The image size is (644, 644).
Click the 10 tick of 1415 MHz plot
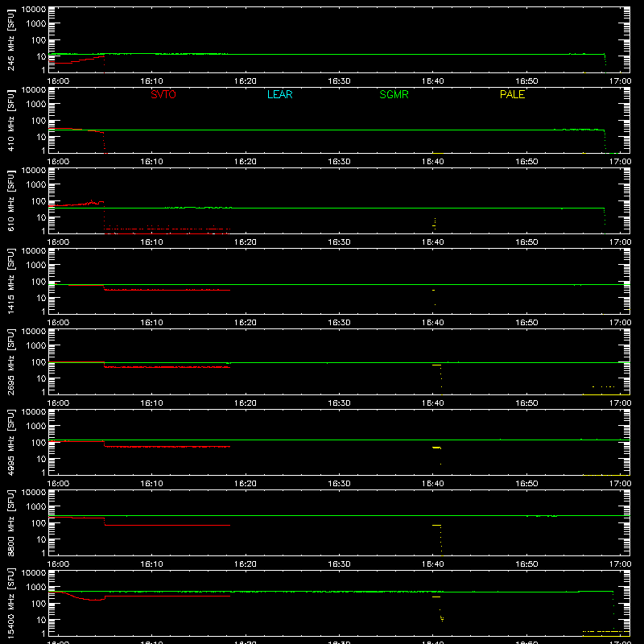tap(41, 298)
